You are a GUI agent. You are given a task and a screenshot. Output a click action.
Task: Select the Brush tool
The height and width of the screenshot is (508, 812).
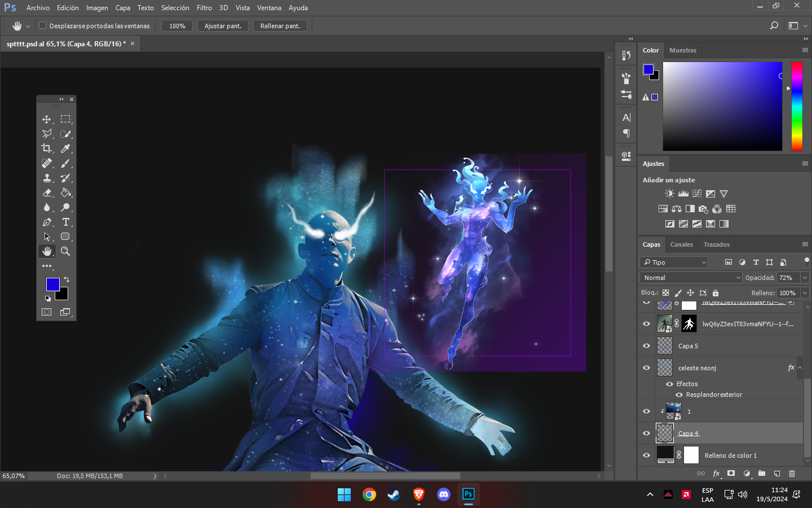tap(65, 163)
